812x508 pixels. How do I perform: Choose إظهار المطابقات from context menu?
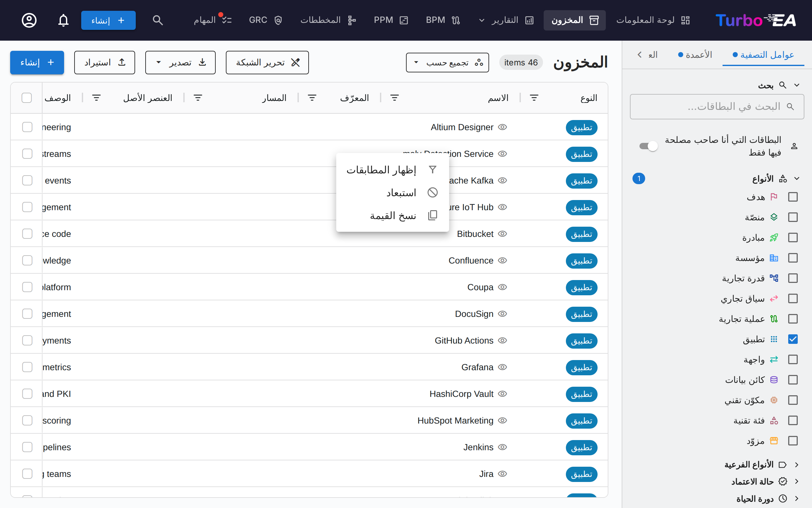pos(392,170)
